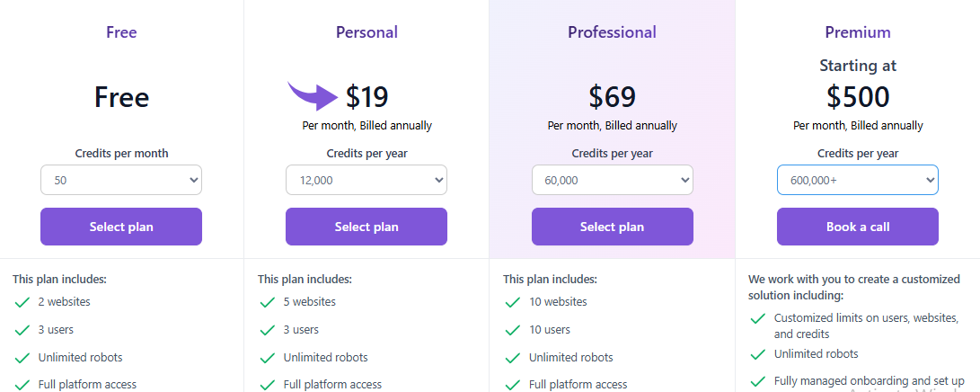
Task: Click the Premium plan heading
Action: click(x=857, y=32)
